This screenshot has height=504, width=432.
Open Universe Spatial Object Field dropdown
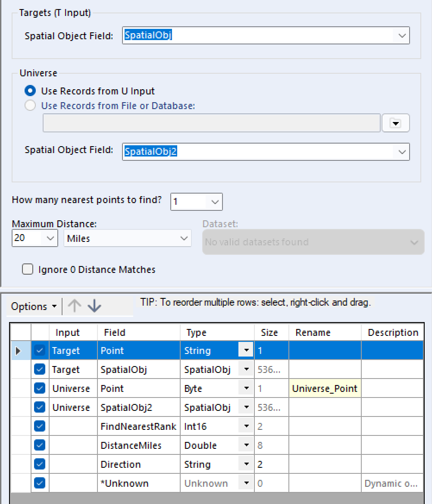tap(402, 152)
